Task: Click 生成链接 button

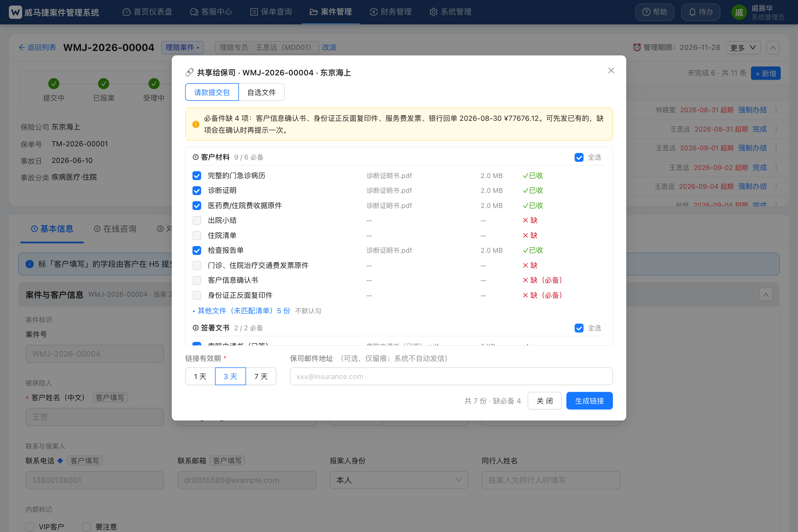Action: [x=589, y=400]
